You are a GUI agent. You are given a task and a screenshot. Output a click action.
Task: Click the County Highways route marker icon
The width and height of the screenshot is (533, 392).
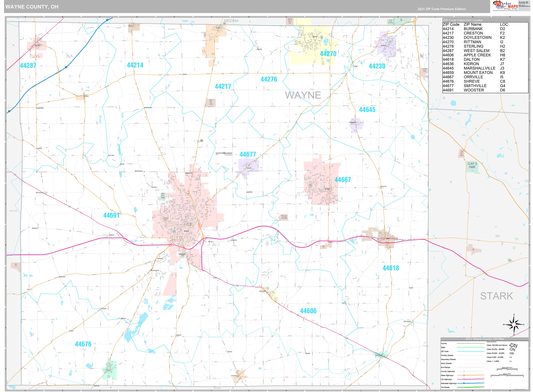[x=464, y=371]
